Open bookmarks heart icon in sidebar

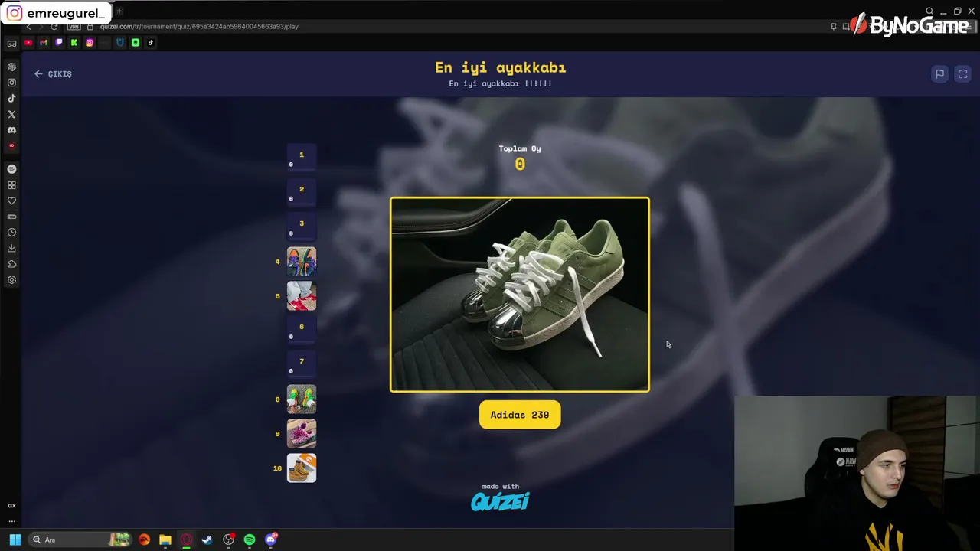coord(11,201)
